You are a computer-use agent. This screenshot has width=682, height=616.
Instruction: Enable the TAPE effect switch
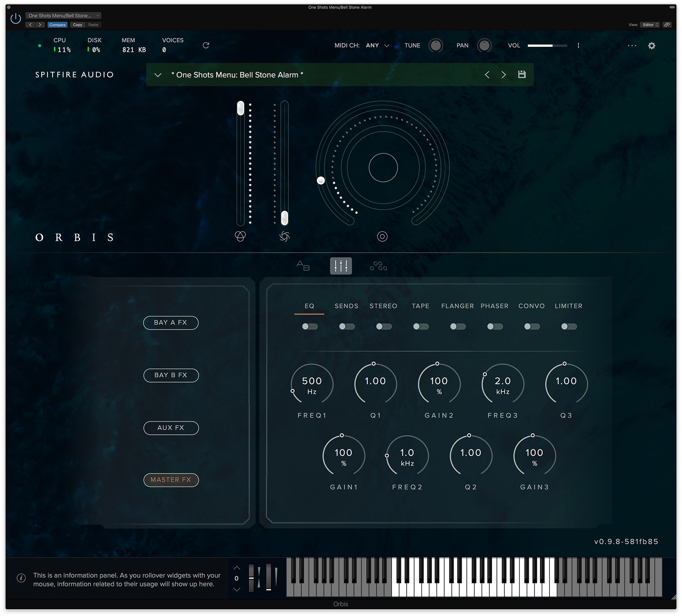click(x=421, y=326)
